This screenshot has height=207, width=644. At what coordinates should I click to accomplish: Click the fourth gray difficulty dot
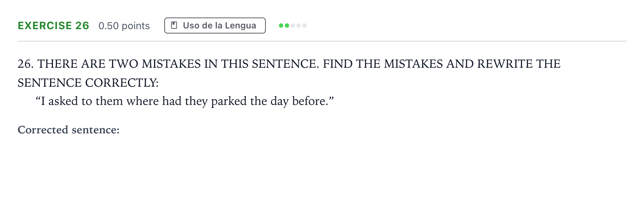tap(298, 26)
